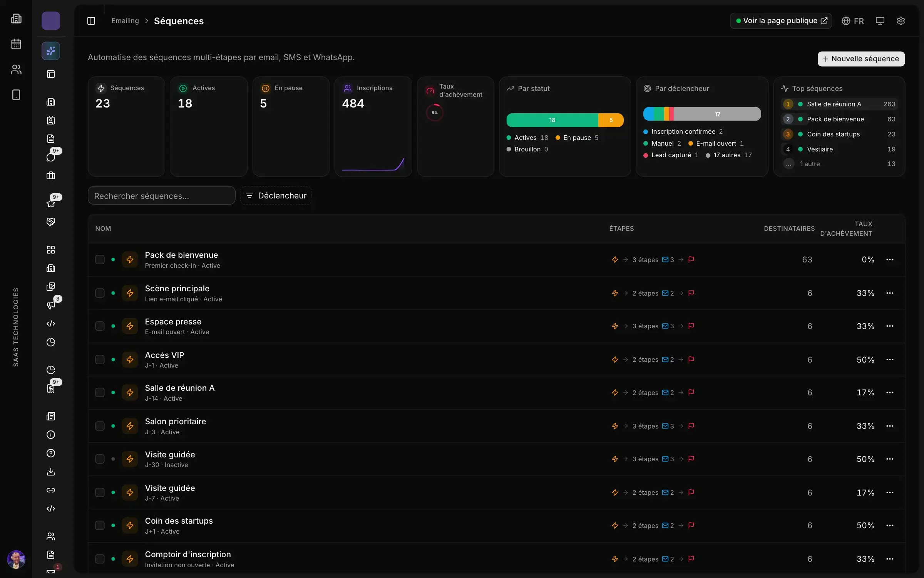Image resolution: width=924 pixels, height=578 pixels.
Task: Sort by the ÉTAPES column header
Action: pos(621,229)
